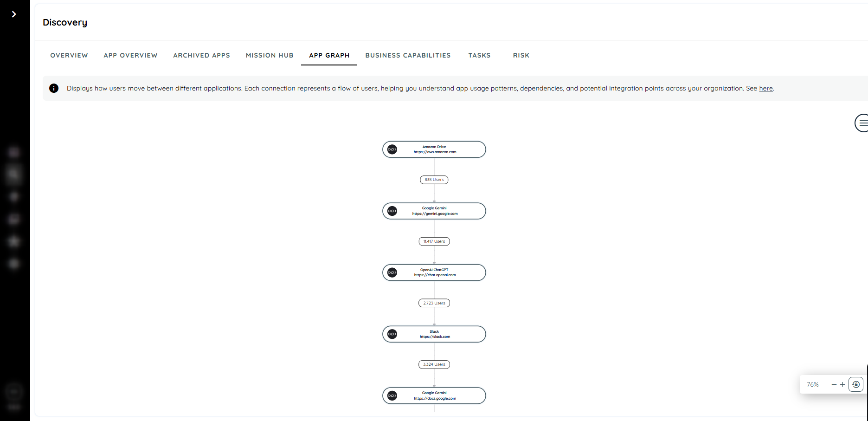The height and width of the screenshot is (421, 868).
Task: Click the Amazon Drive node logo icon
Action: tap(392, 149)
